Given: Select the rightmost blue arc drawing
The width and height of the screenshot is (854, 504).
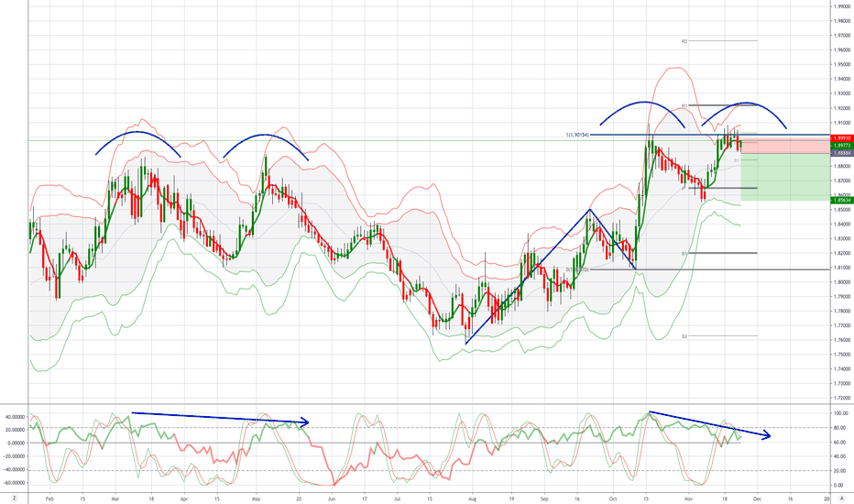Looking at the screenshot, I should [x=745, y=104].
